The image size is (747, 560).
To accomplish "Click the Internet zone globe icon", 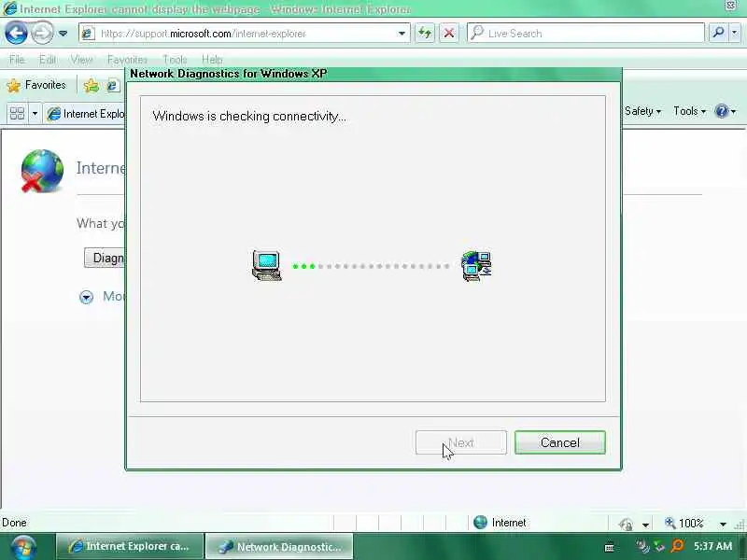I will pyautogui.click(x=480, y=523).
